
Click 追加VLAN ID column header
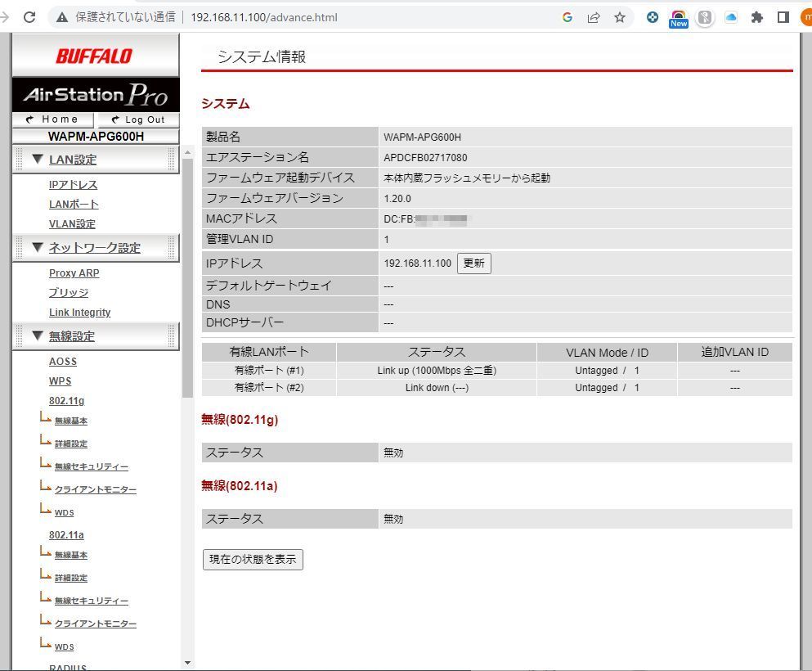point(734,353)
